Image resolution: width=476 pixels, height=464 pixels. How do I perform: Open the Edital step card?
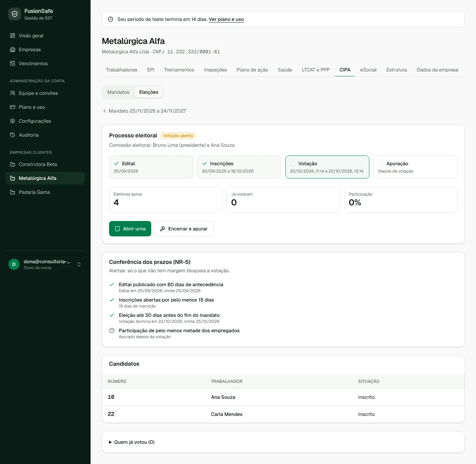(x=151, y=167)
